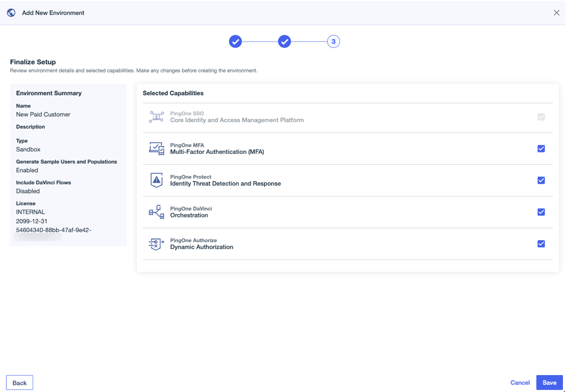This screenshot has height=392, width=565.
Task: Click Enabled under Generate Sample Users
Action: [27, 170]
